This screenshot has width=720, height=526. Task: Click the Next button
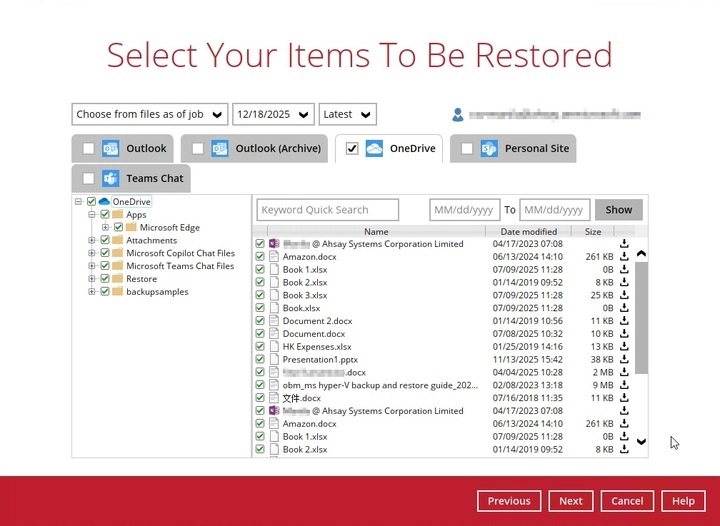pyautogui.click(x=571, y=501)
